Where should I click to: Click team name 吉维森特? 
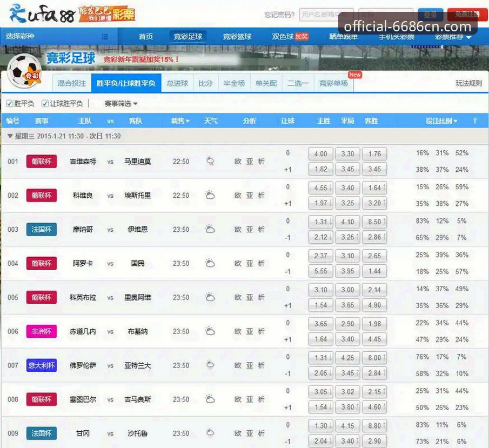click(83, 161)
